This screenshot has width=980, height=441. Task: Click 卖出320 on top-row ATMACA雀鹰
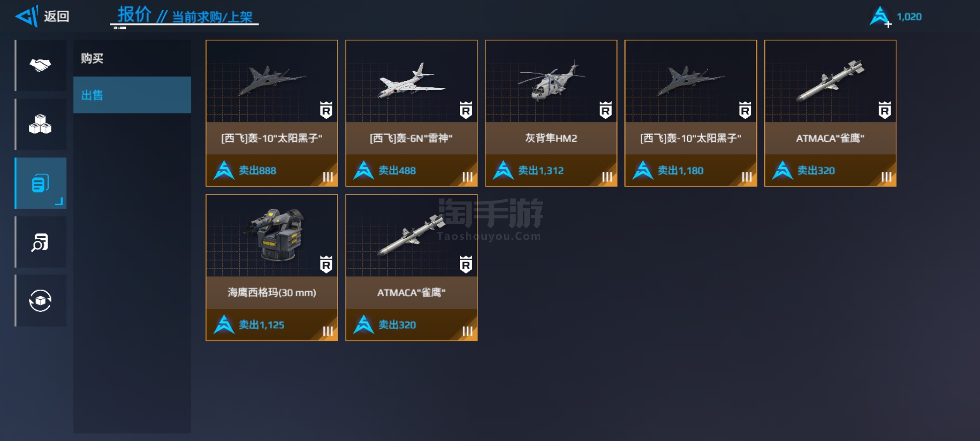(x=816, y=170)
